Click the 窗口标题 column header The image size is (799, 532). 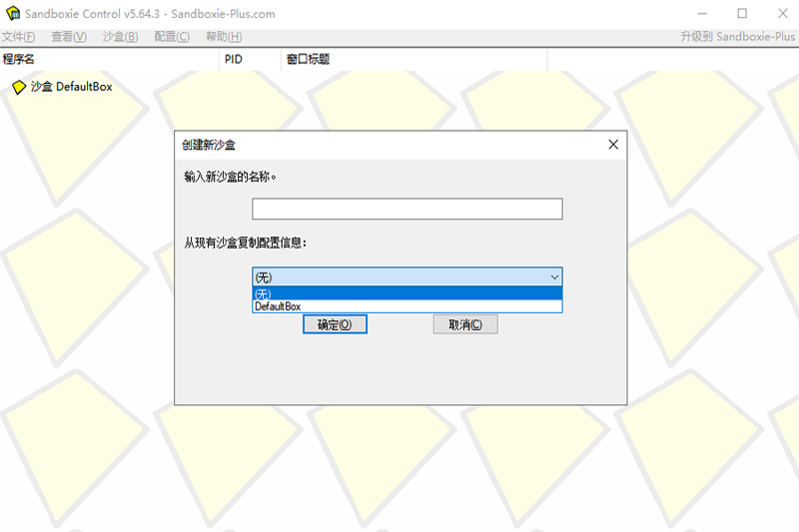[414, 59]
